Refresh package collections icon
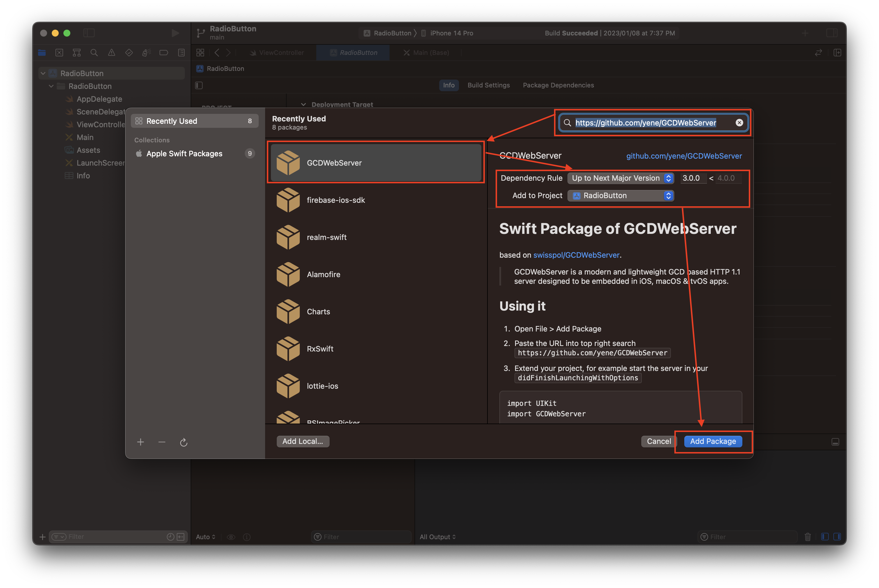The height and width of the screenshot is (588, 879). point(183,442)
